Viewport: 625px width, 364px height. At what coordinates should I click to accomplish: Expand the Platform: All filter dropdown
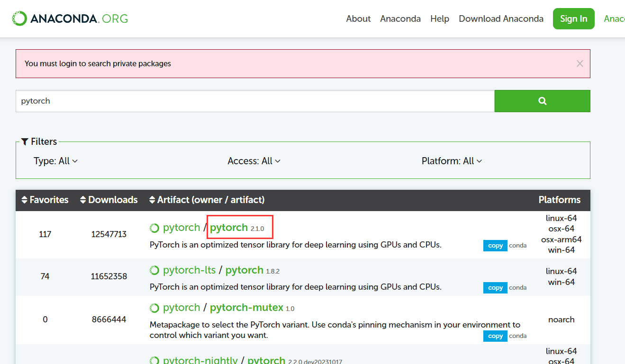tap(452, 161)
